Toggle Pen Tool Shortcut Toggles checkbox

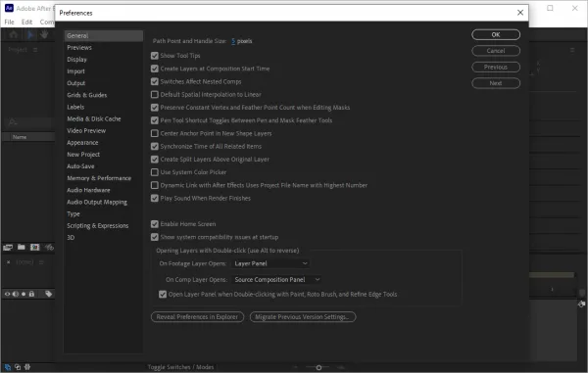tap(155, 120)
